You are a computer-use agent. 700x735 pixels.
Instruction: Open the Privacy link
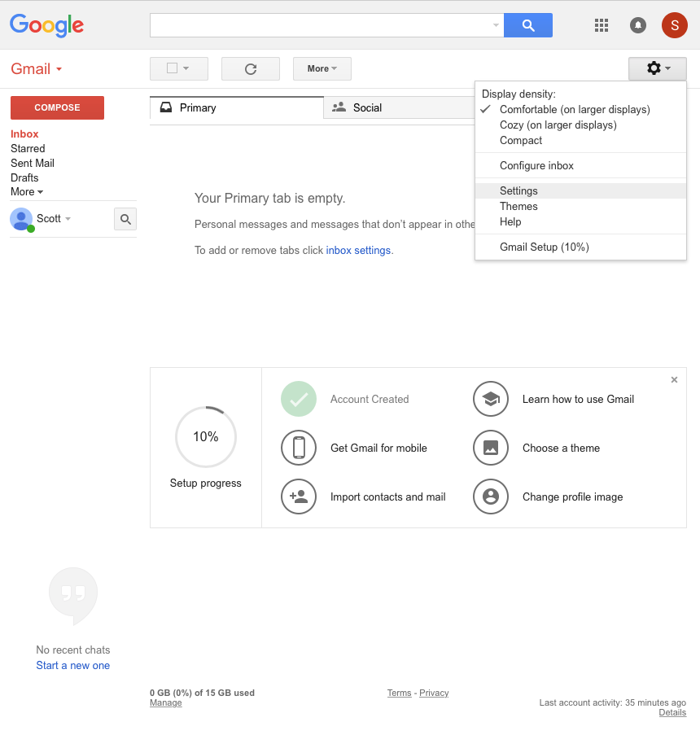point(434,693)
